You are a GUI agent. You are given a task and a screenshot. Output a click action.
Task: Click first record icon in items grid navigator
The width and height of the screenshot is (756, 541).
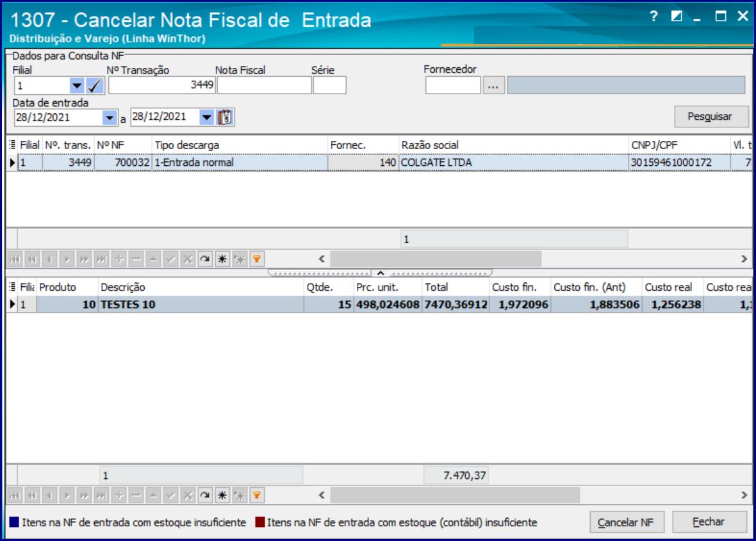15,496
